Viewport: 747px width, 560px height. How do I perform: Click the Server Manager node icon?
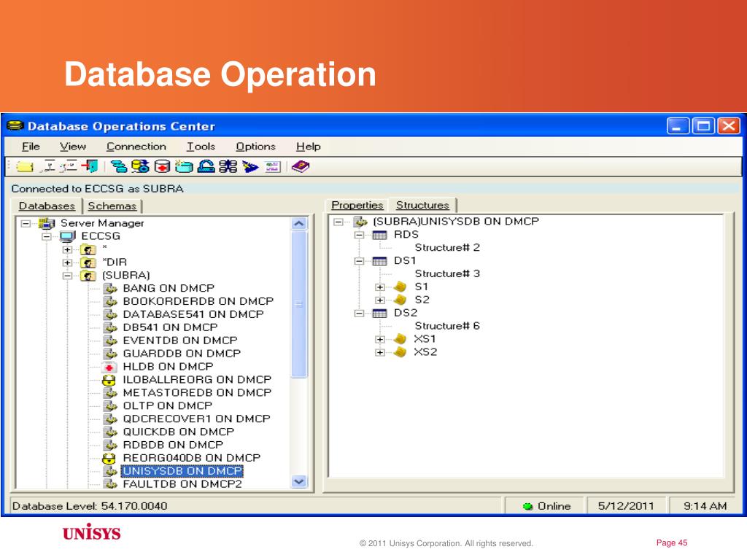coord(47,223)
